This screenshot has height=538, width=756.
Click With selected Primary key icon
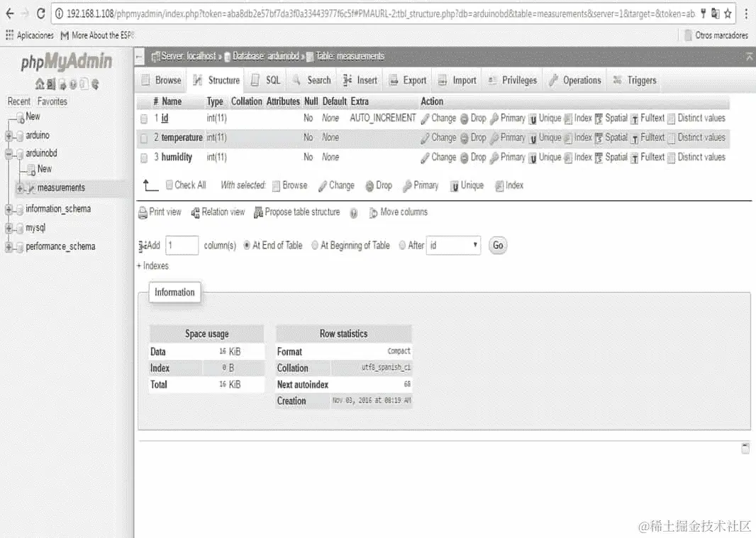(407, 186)
